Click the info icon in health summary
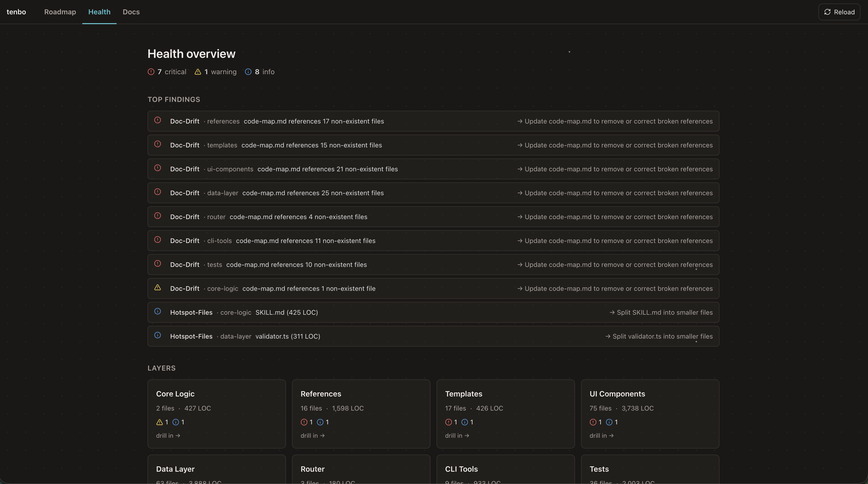The width and height of the screenshot is (868, 484). click(x=248, y=72)
